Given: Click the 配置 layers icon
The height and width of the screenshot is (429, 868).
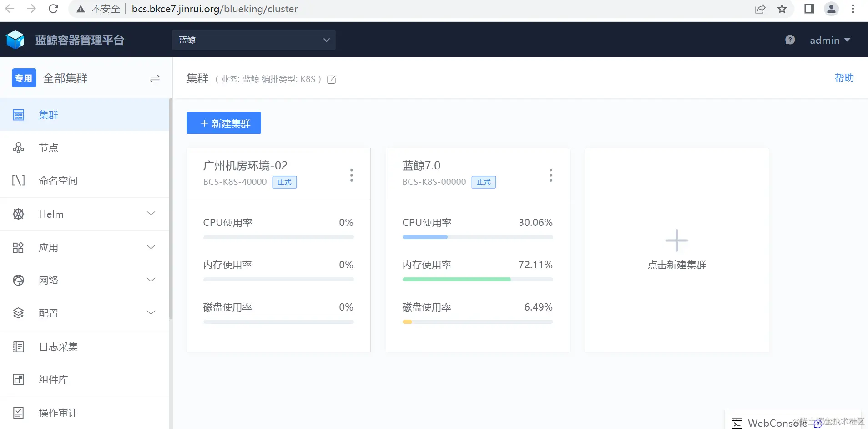Looking at the screenshot, I should 19,313.
